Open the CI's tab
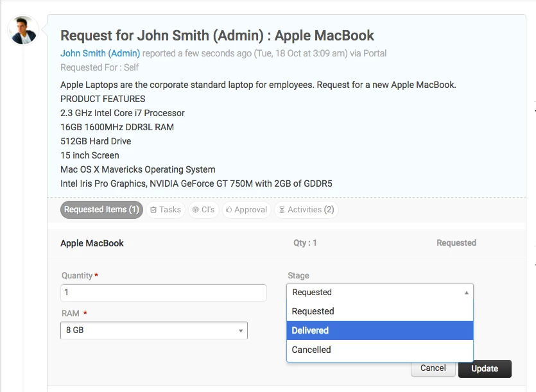 pos(203,210)
